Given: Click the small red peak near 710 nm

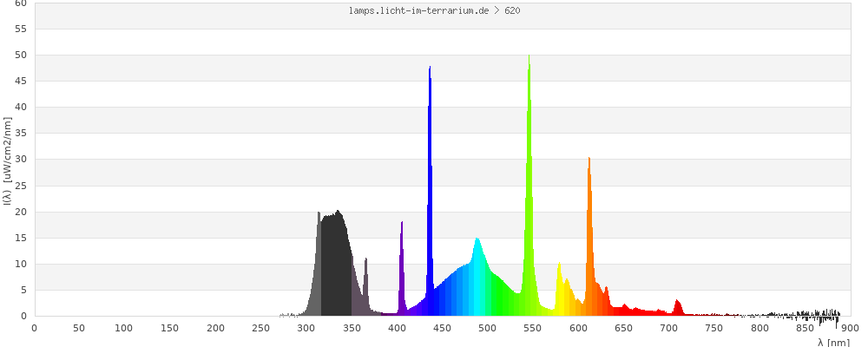Looking at the screenshot, I should pyautogui.click(x=678, y=306).
